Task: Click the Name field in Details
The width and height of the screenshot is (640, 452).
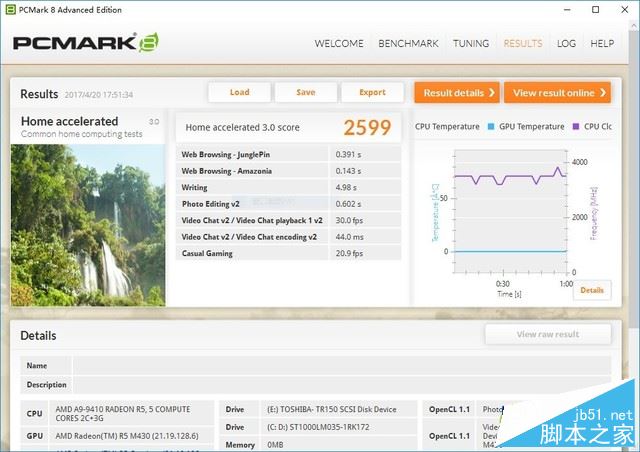Action: [x=342, y=365]
